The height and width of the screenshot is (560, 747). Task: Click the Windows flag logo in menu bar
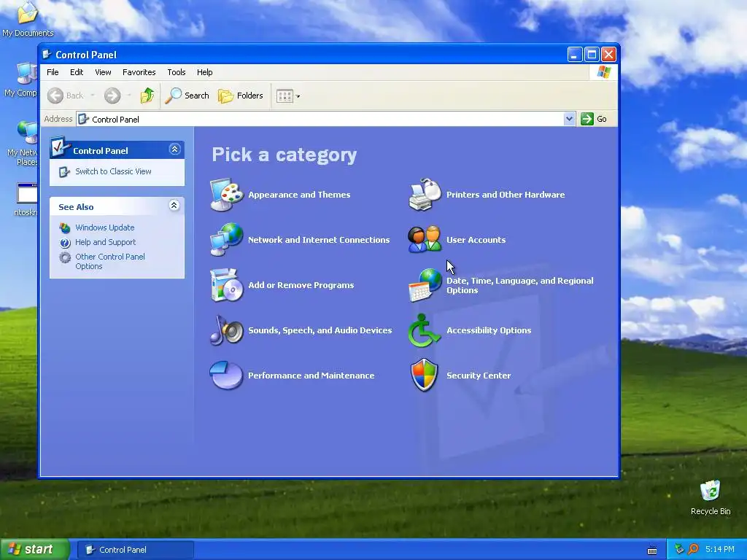coord(603,72)
